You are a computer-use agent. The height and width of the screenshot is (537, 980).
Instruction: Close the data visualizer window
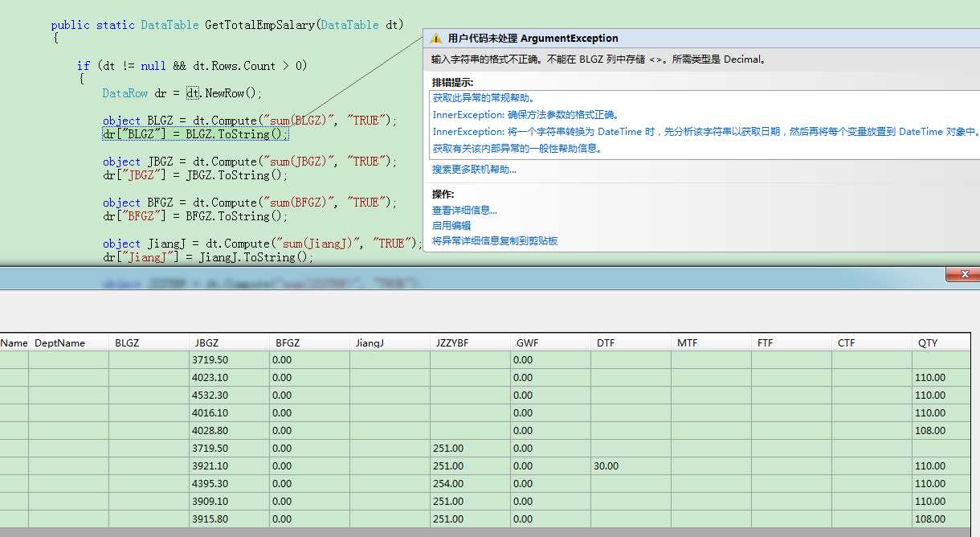pos(962,275)
